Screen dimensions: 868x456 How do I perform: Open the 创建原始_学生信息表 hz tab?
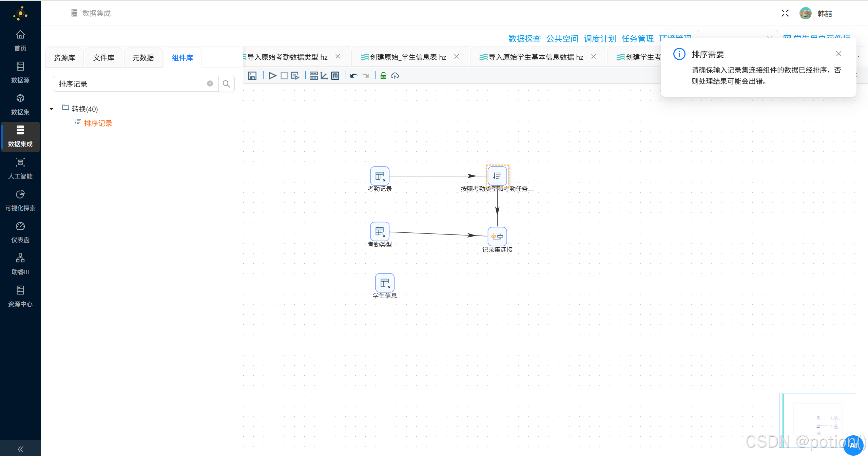(x=408, y=57)
